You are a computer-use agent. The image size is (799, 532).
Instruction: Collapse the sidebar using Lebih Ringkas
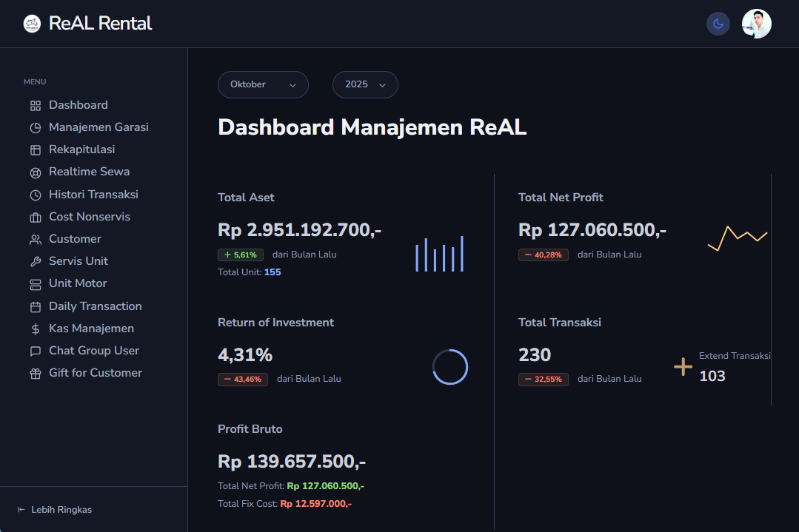tap(55, 510)
